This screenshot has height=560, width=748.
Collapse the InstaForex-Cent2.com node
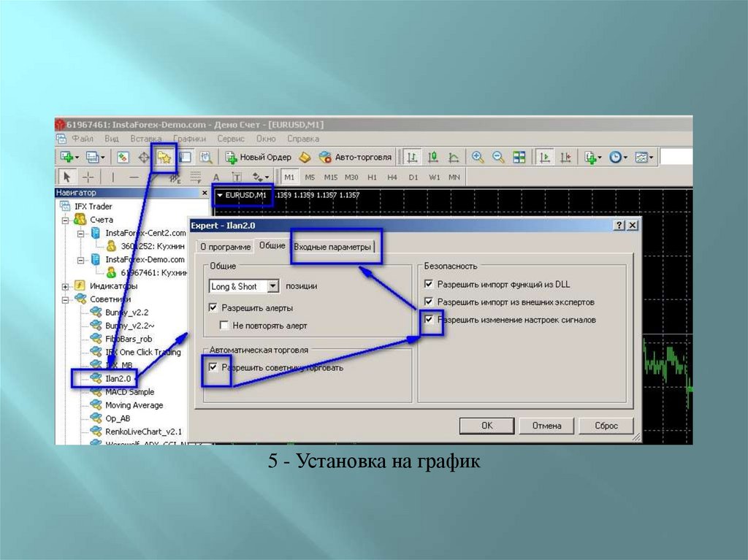click(80, 233)
